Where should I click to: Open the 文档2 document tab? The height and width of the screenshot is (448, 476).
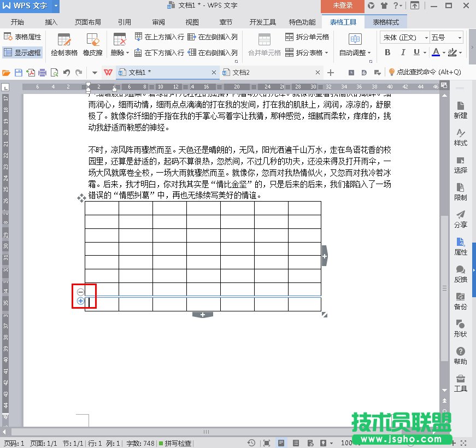[x=241, y=73]
